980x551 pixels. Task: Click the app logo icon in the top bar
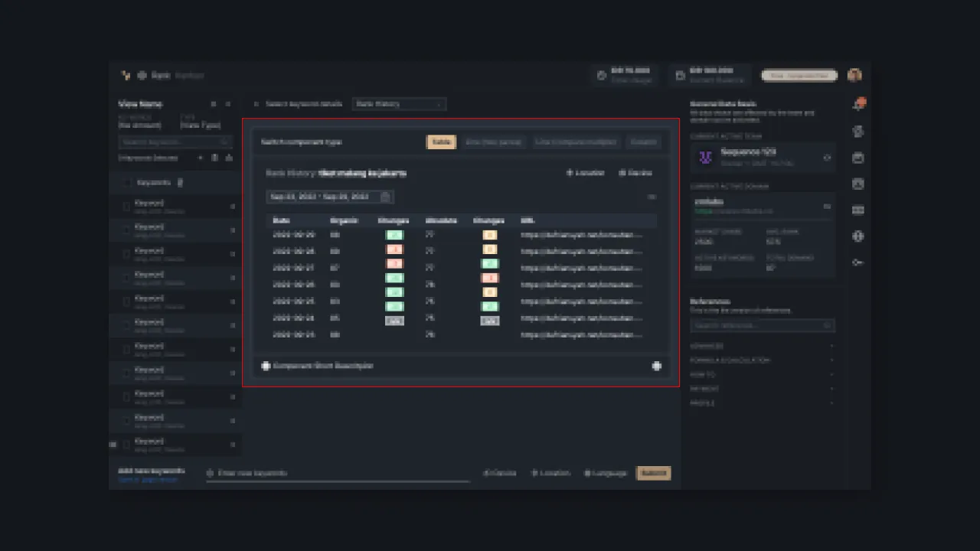click(x=126, y=76)
